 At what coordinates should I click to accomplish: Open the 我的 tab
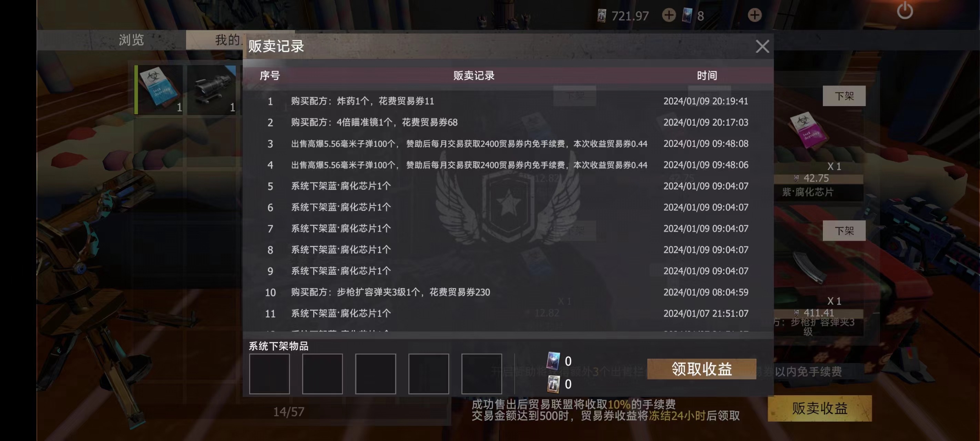(x=227, y=40)
